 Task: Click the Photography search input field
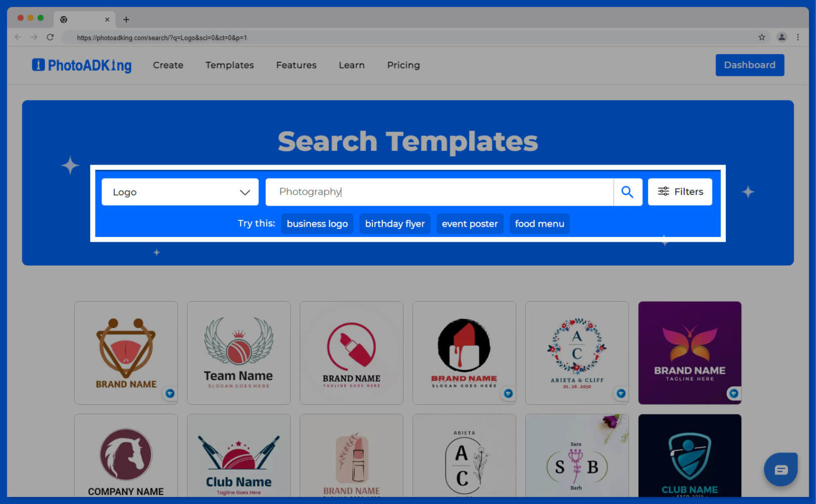coord(439,192)
